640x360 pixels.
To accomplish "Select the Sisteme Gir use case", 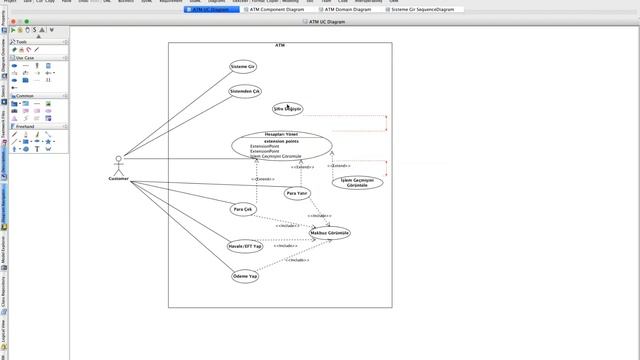I will tap(243, 67).
